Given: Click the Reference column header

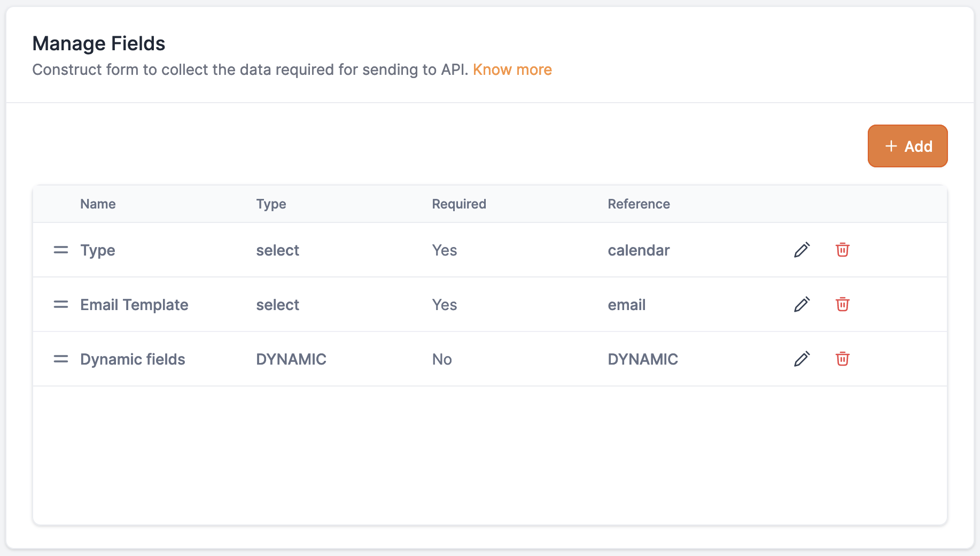Looking at the screenshot, I should coord(639,204).
